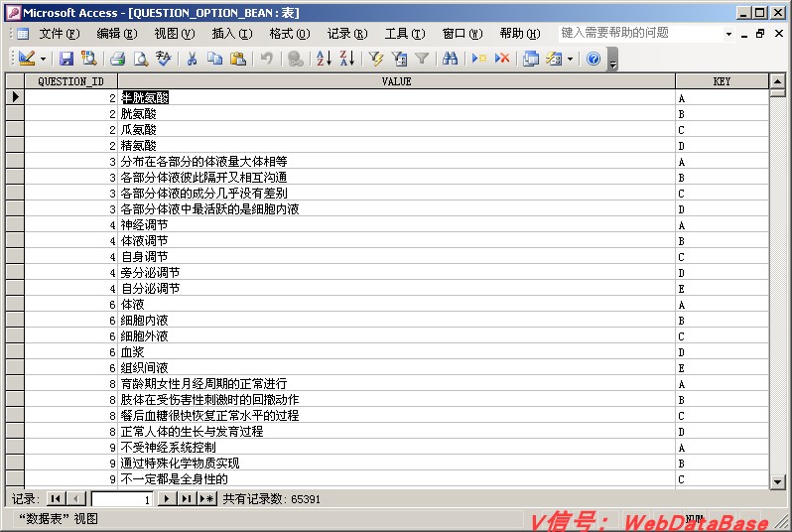Click the Delete Record toolbar icon
This screenshot has width=792, height=532.
(x=502, y=59)
